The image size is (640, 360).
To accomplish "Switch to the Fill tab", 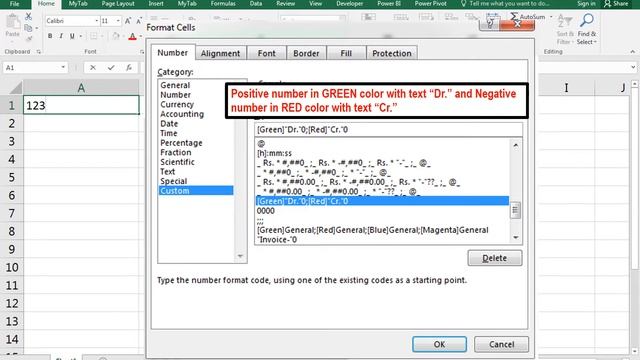I will pos(346,53).
